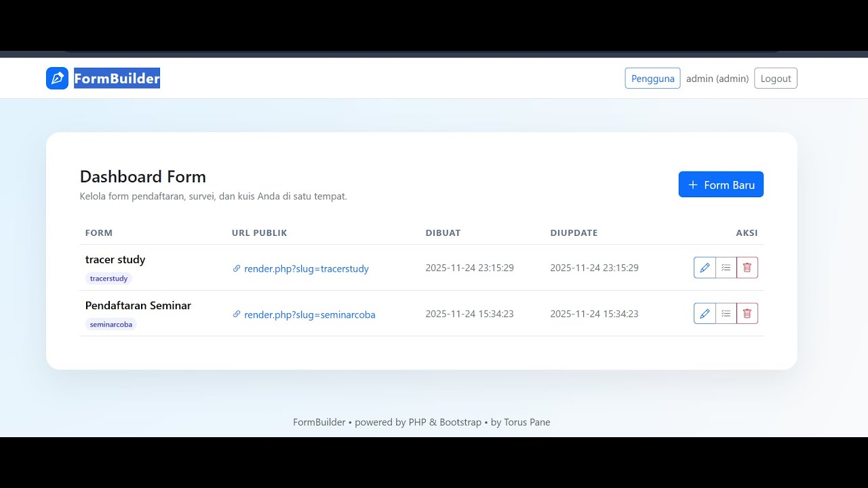Click Pendaftaran Seminar updated date 15:34:23
The height and width of the screenshot is (488, 868).
point(594,314)
